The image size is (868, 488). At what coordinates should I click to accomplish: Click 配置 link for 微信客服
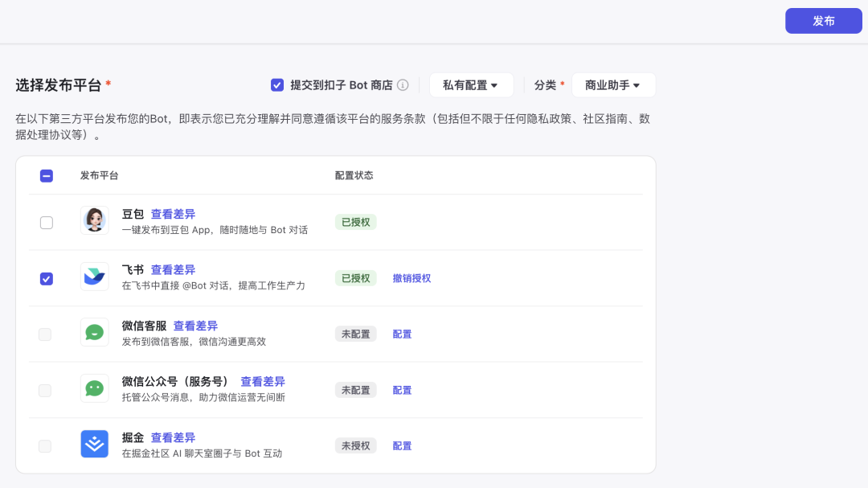tap(402, 334)
